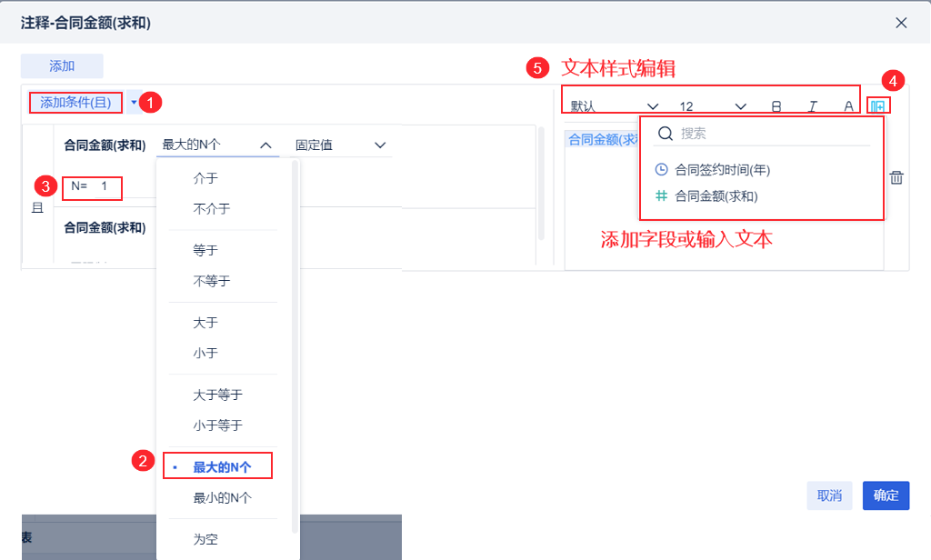Select 不介于 from operator list
The height and width of the screenshot is (560, 931).
pos(211,209)
